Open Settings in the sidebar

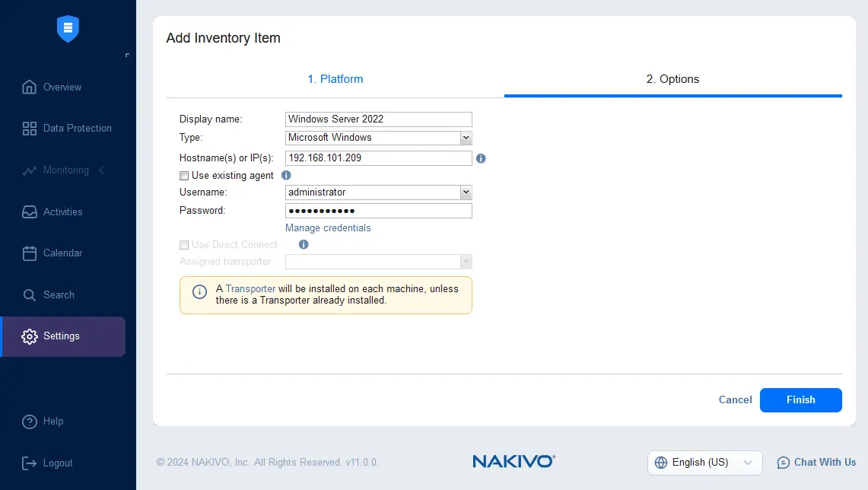pos(64,336)
